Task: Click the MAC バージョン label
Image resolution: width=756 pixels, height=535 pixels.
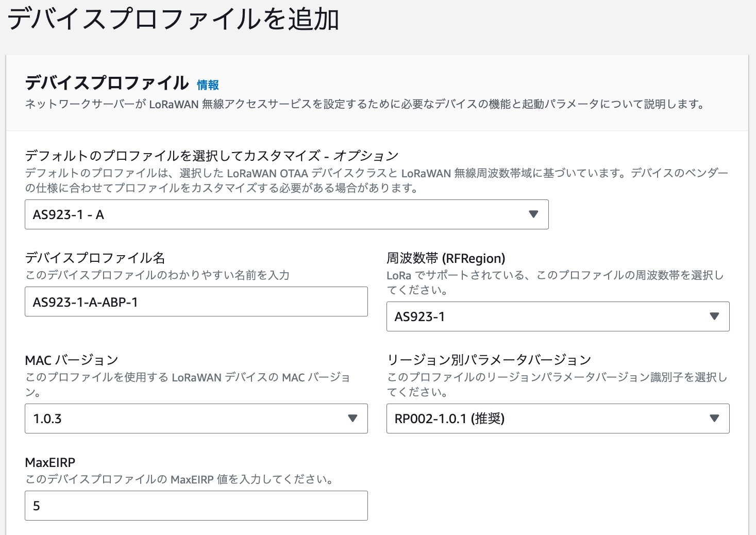Action: pyautogui.click(x=72, y=360)
